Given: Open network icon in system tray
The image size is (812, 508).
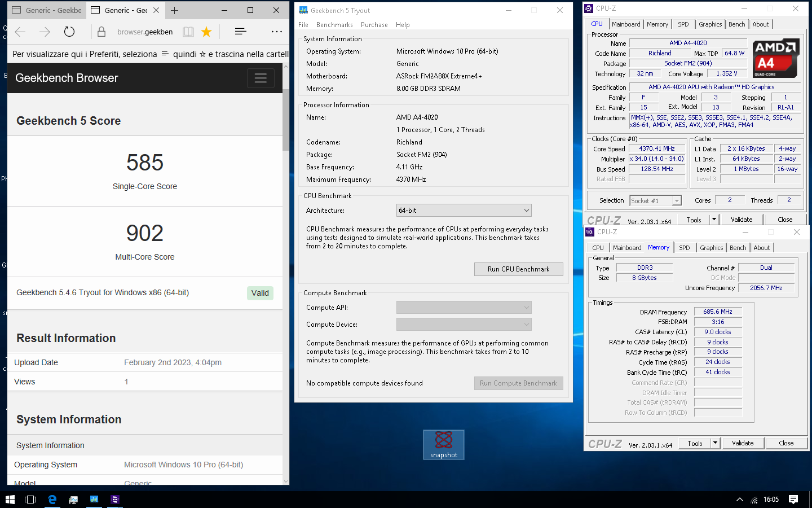Looking at the screenshot, I should point(754,500).
